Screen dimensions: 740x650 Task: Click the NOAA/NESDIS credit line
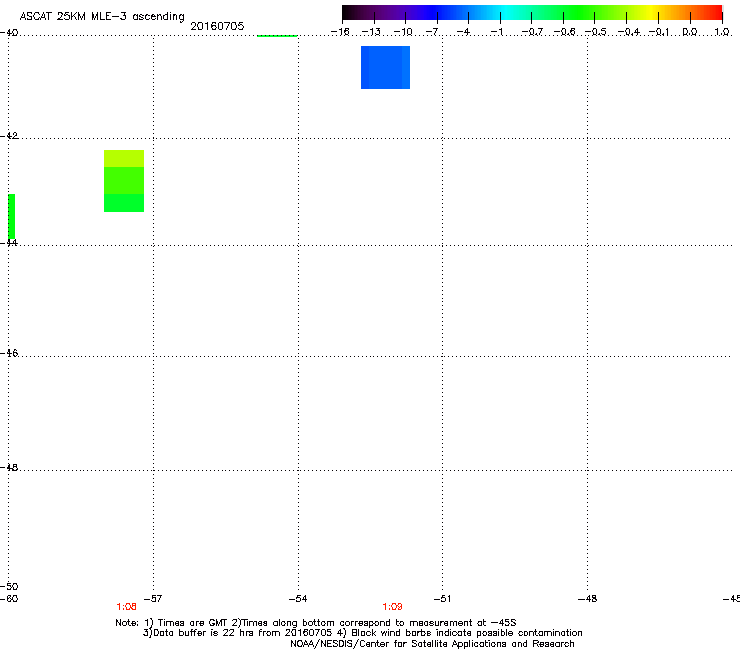click(432, 644)
